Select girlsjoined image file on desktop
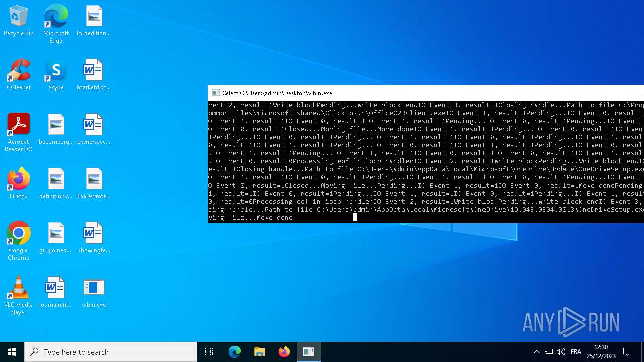 56,238
